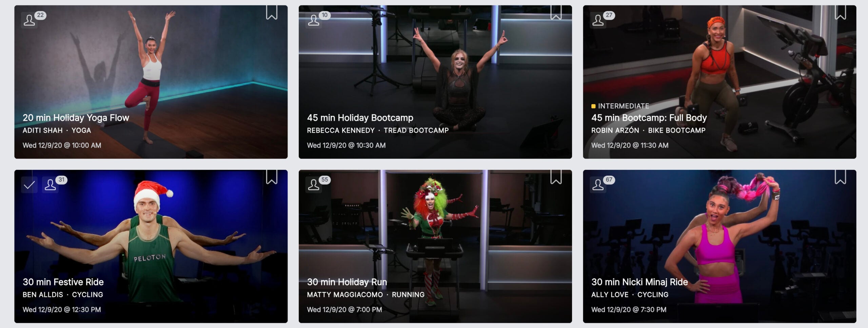
Task: Bookmark the 45 min Holiday Bootcamp class
Action: [556, 12]
